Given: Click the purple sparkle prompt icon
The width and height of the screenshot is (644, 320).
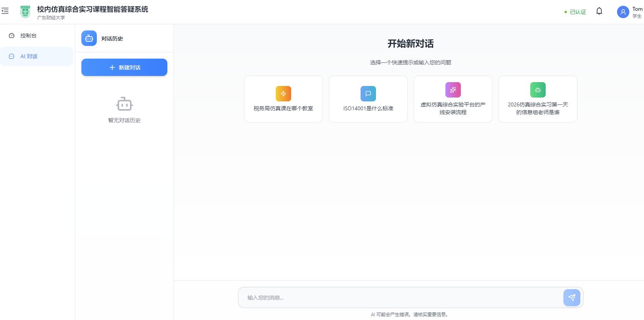Looking at the screenshot, I should click(x=453, y=90).
